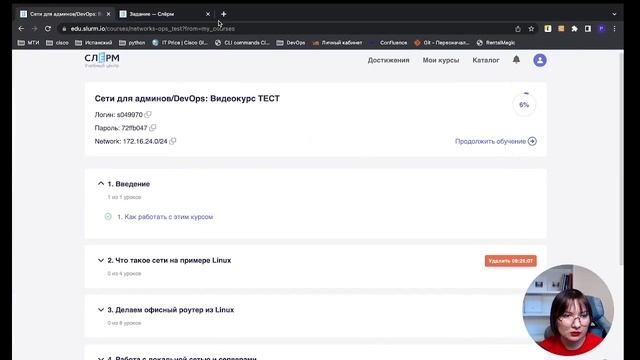Switch to the Сети для админов/DevOps tab
This screenshot has height=360, width=640.
pos(65,14)
